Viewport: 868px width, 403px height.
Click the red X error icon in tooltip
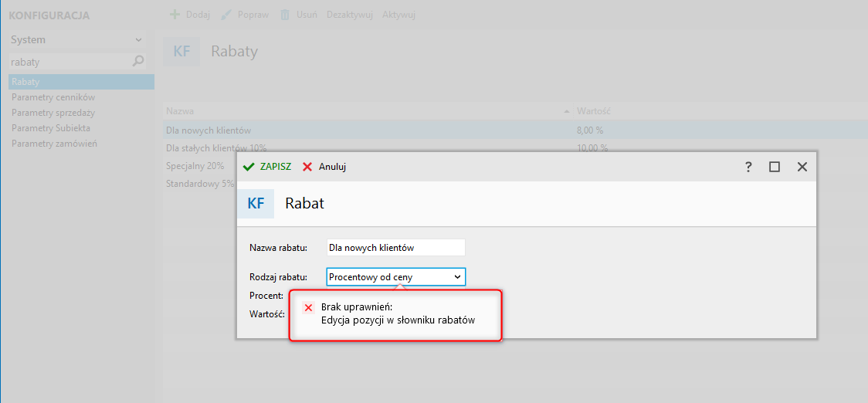pos(308,308)
